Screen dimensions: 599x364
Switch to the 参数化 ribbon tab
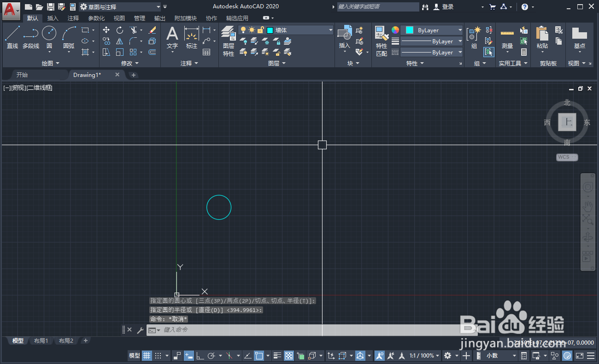[x=96, y=18]
